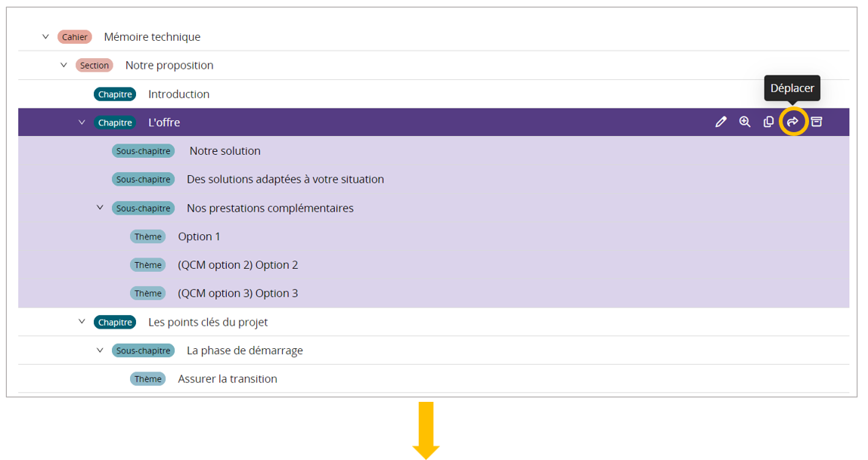Click the Cahier badge label
The image size is (868, 460).
[x=75, y=37]
